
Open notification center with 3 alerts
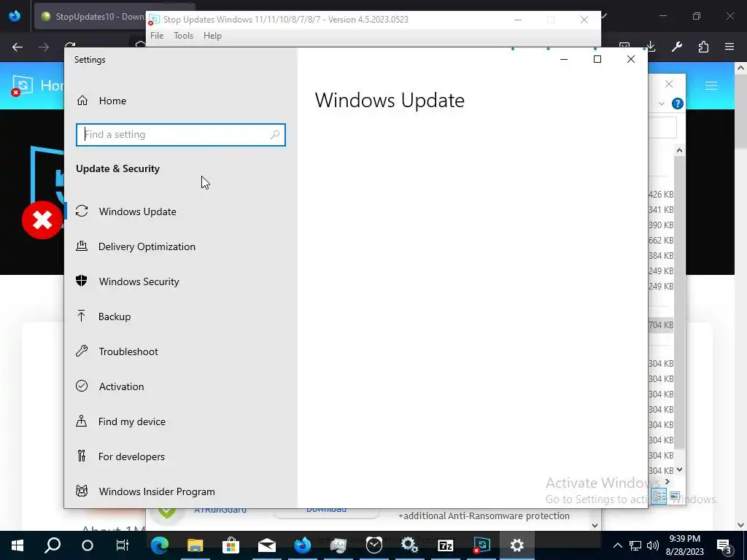tap(724, 546)
